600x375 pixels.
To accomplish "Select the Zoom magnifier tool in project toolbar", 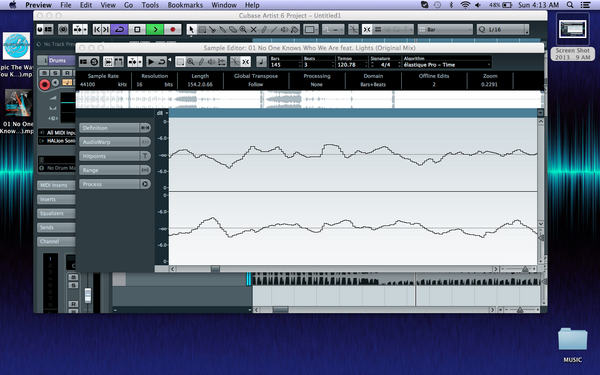I will (243, 29).
